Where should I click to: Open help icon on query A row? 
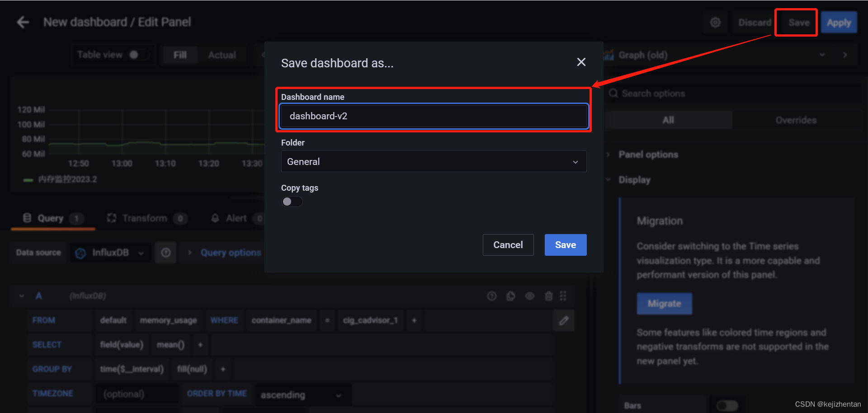(492, 296)
